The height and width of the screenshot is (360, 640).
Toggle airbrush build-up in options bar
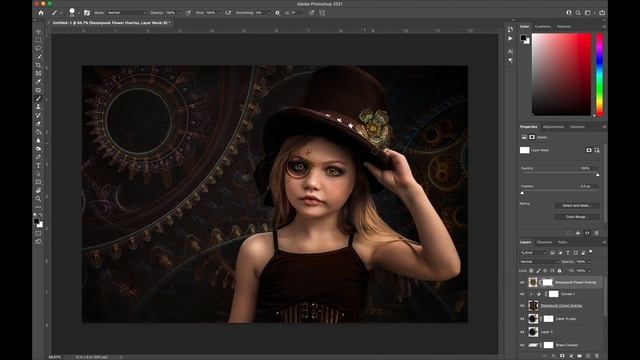(228, 13)
